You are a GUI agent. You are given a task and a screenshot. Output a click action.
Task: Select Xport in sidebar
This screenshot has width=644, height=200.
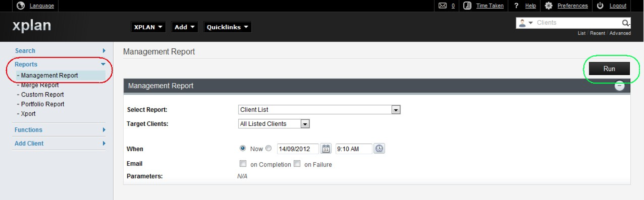point(28,114)
